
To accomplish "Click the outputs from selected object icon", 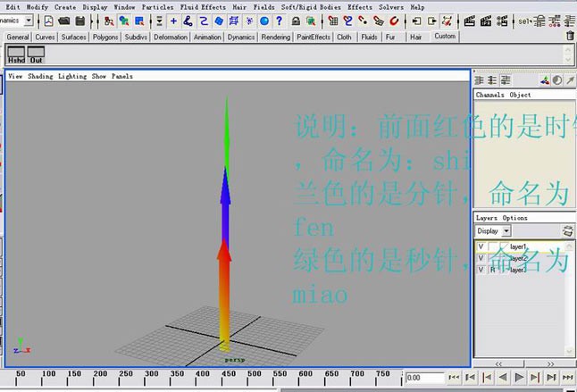I will (432, 21).
